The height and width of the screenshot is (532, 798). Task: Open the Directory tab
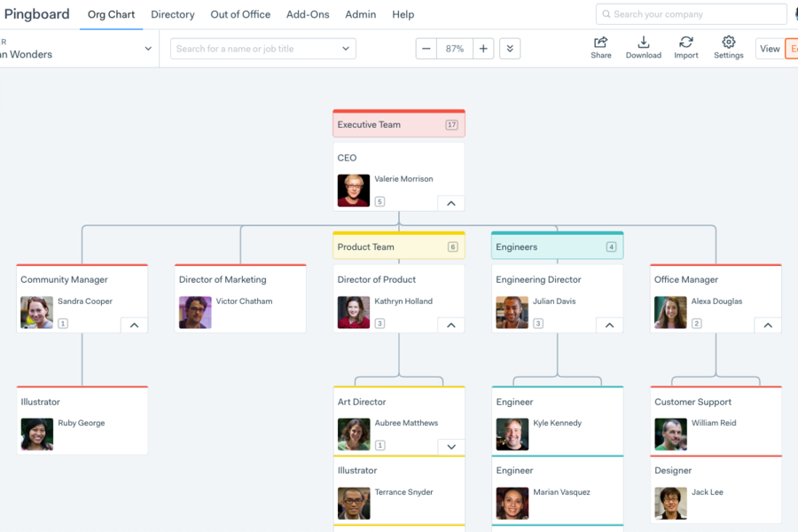point(173,14)
